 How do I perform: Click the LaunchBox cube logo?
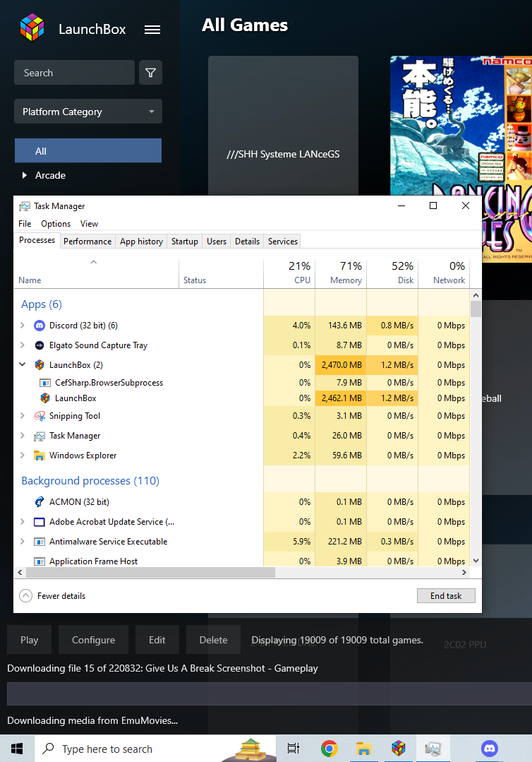pos(32,28)
